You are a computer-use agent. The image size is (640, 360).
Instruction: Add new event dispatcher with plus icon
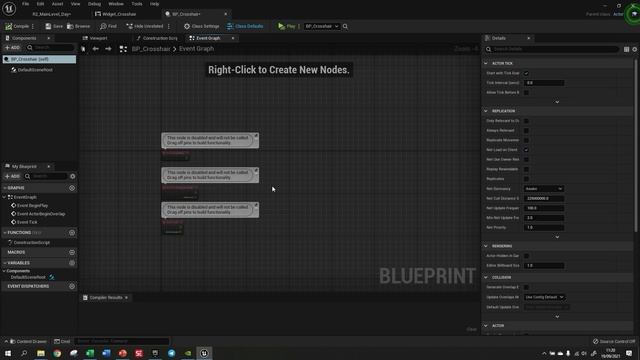[72, 286]
